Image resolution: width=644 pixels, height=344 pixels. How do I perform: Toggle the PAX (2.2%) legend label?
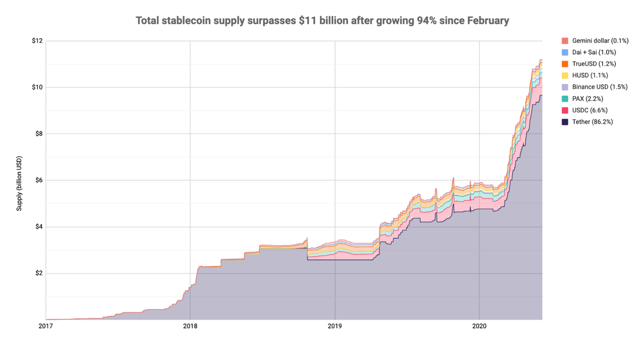[589, 99]
